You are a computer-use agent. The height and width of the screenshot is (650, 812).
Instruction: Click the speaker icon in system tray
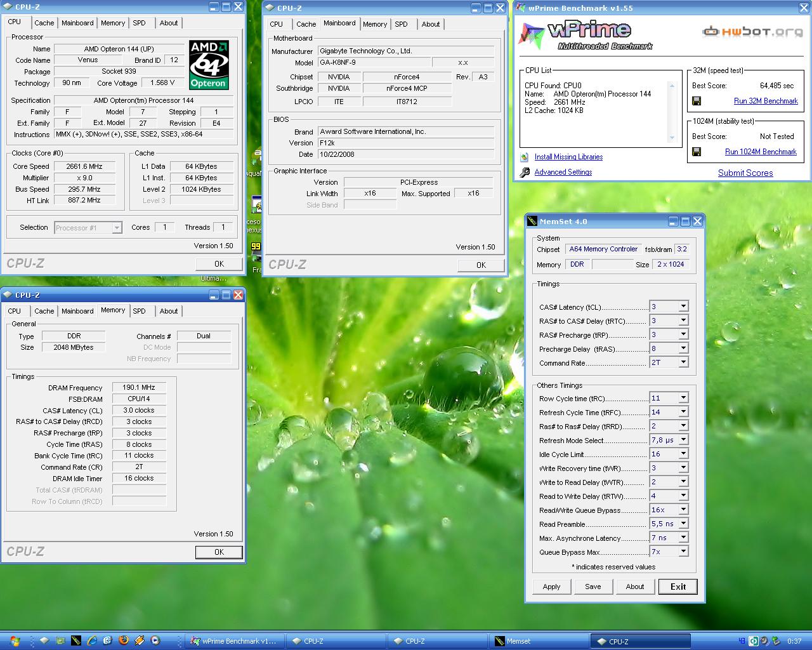point(764,641)
